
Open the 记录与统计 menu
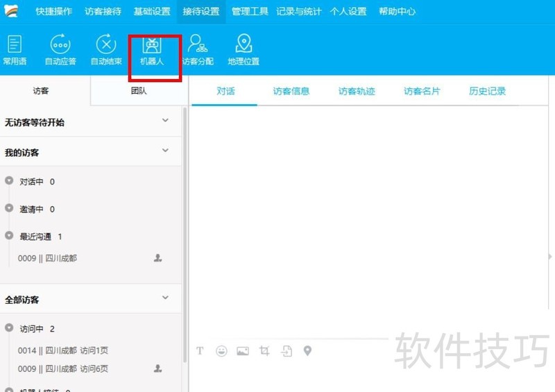[x=299, y=11]
